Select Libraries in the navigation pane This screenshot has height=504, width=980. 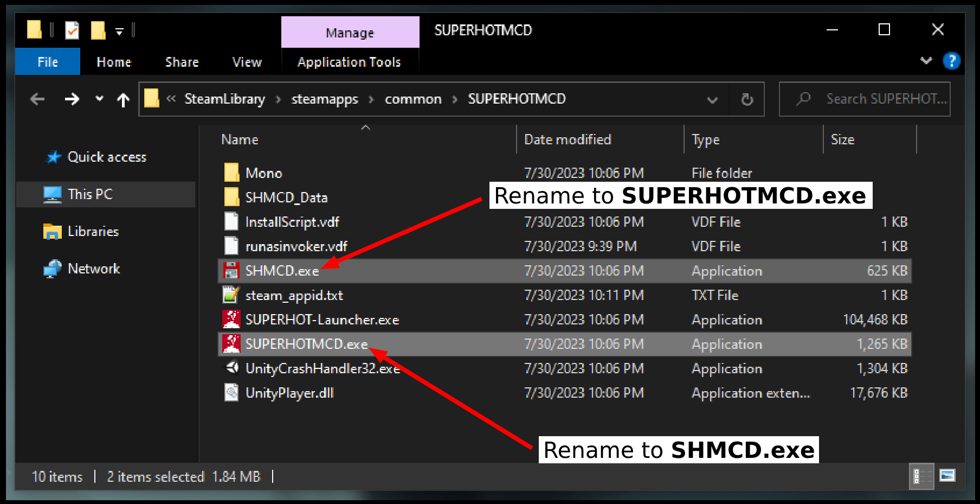tap(93, 232)
